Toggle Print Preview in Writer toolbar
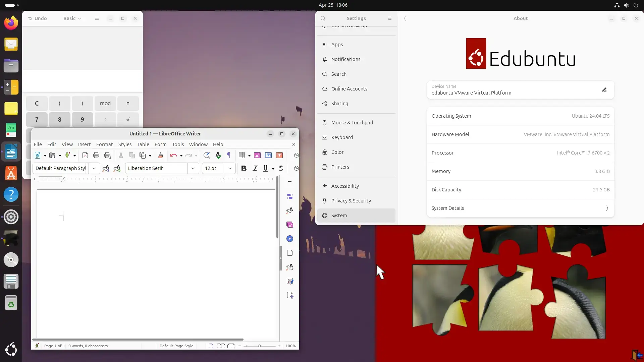 [x=107, y=155]
